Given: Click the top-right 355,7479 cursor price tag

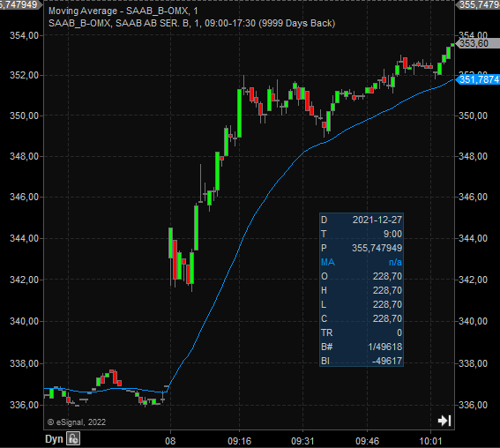Looking at the screenshot, I should point(478,4).
